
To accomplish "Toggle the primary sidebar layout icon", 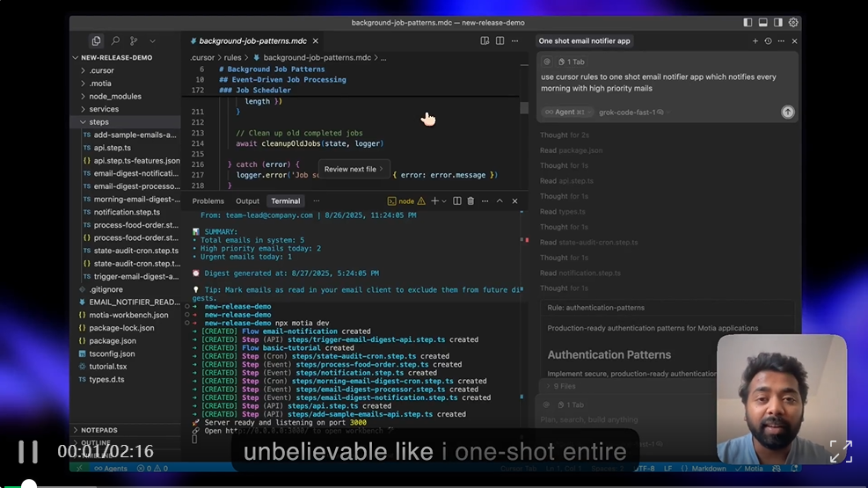I will click(748, 23).
